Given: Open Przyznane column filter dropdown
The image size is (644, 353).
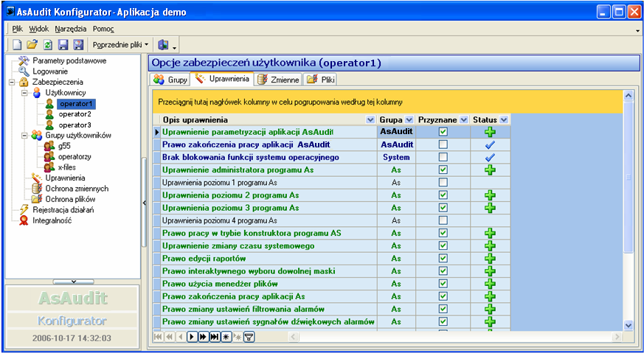Looking at the screenshot, I should pos(464,120).
